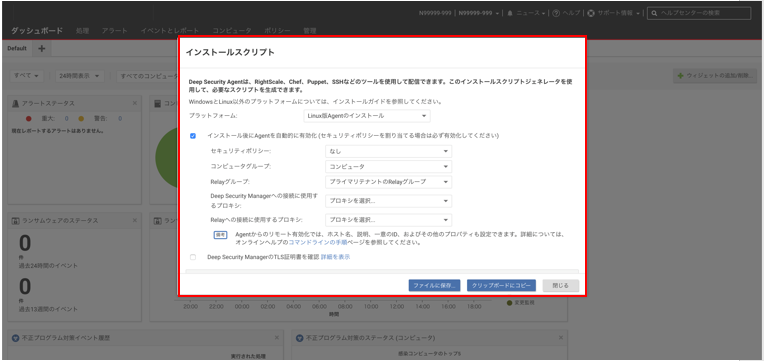Screen dimensions: 764x361
Task: Close the ランサムウェアのステータス widget
Action: [134, 221]
